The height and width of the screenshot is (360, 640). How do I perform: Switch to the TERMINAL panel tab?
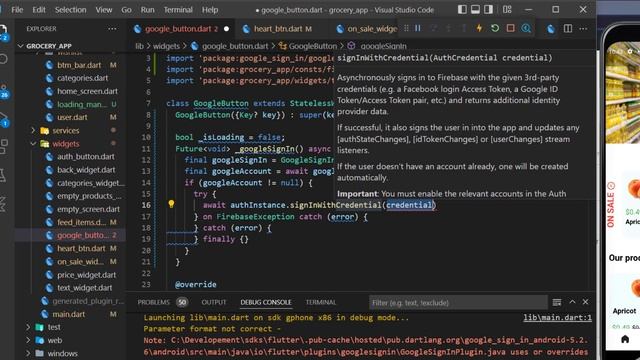click(321, 302)
